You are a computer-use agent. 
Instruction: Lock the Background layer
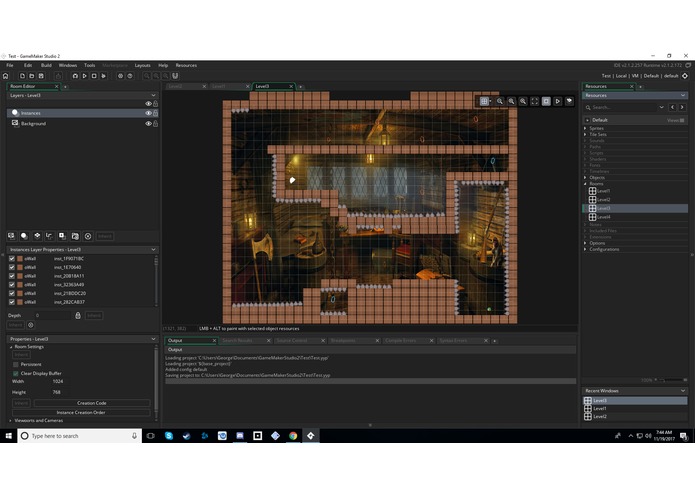click(x=156, y=124)
